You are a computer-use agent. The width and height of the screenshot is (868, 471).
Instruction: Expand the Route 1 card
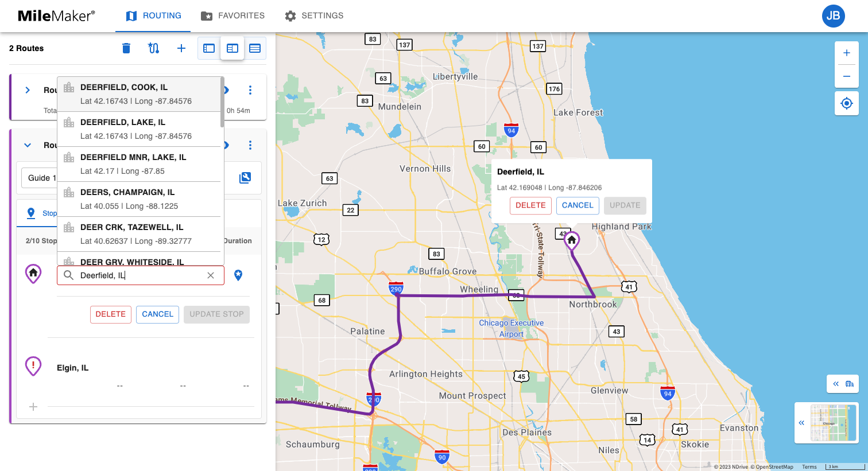pos(28,90)
